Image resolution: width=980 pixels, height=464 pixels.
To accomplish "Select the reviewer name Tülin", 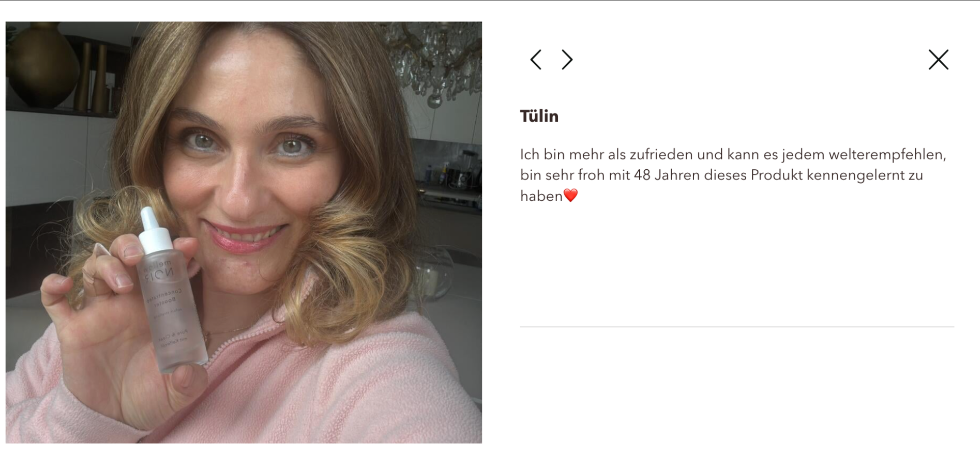I will click(539, 116).
